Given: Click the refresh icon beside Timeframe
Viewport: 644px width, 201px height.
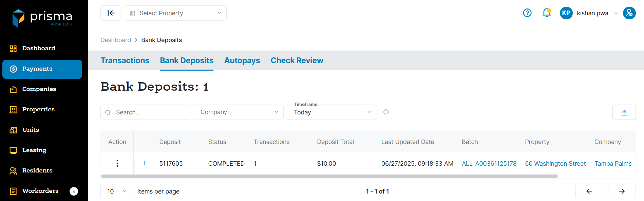Looking at the screenshot, I should tap(386, 112).
